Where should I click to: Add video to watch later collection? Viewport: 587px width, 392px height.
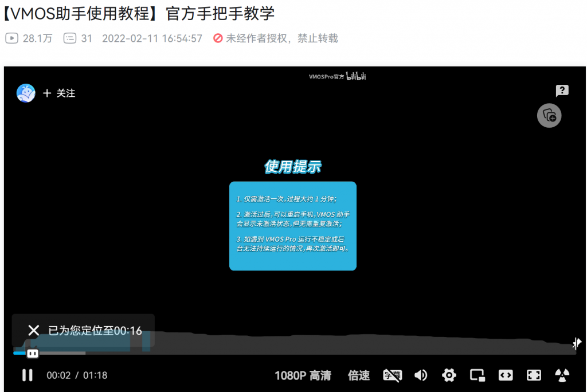pyautogui.click(x=549, y=116)
